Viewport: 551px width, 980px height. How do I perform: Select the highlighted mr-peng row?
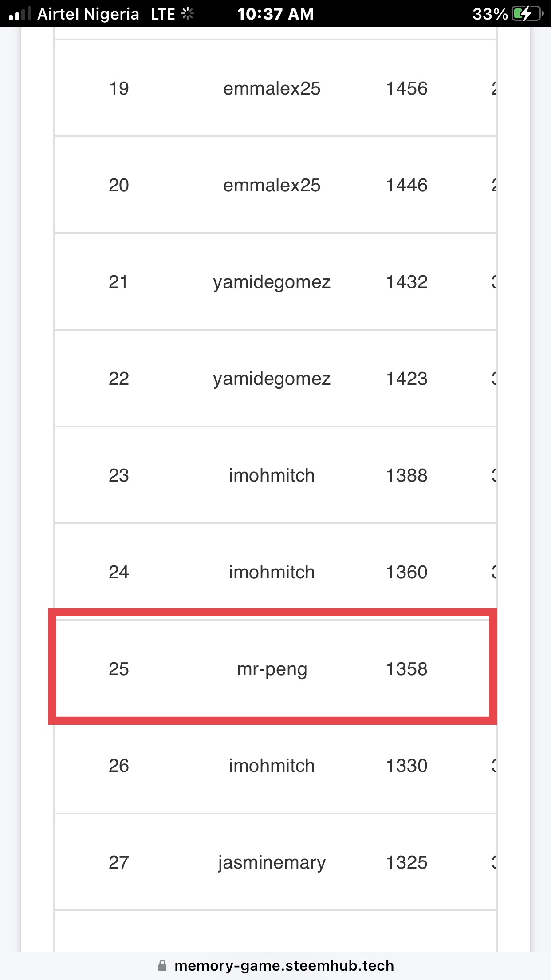tap(272, 668)
